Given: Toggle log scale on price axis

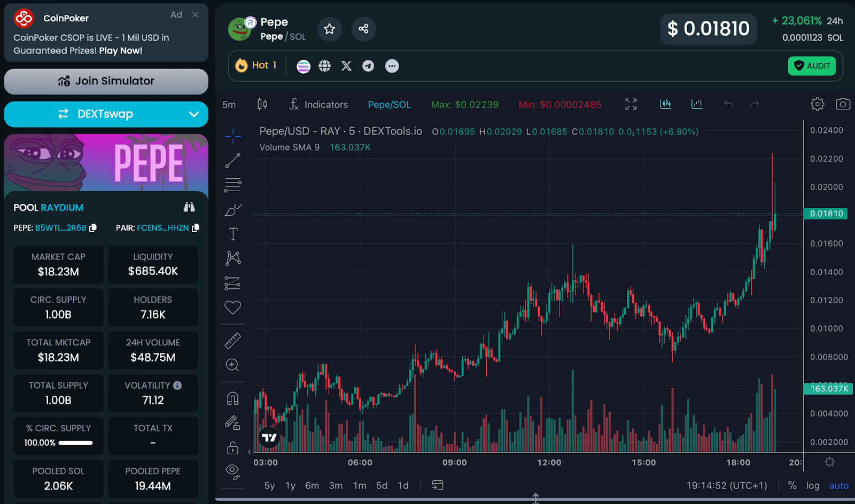Looking at the screenshot, I should coord(813,485).
